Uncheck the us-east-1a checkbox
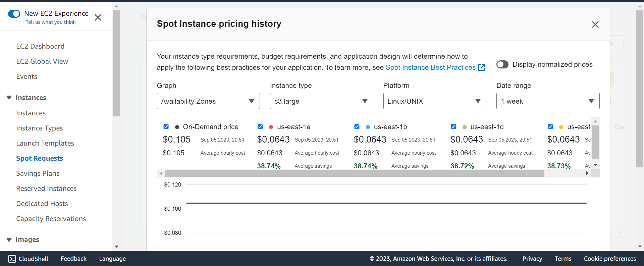The width and height of the screenshot is (644, 266). click(260, 126)
